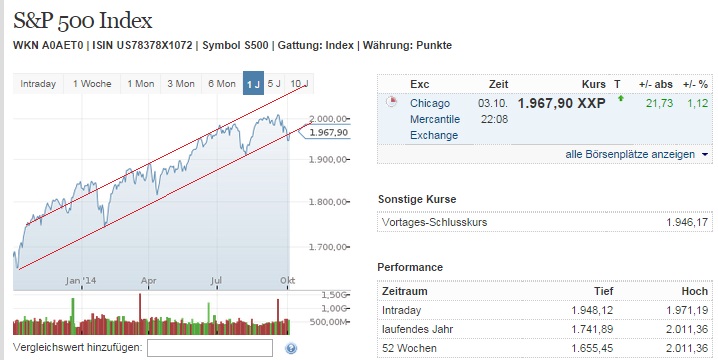Select the 1 Woche timeframe tab

click(x=92, y=84)
